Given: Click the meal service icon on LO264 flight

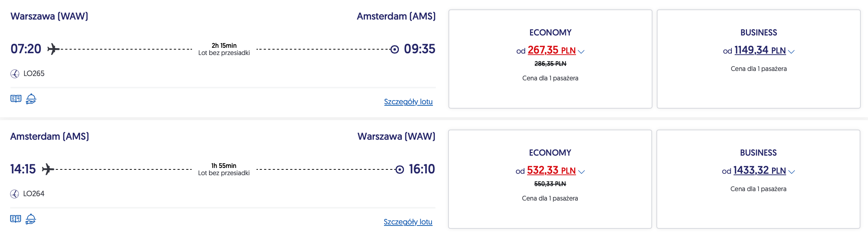Looking at the screenshot, I should [31, 219].
